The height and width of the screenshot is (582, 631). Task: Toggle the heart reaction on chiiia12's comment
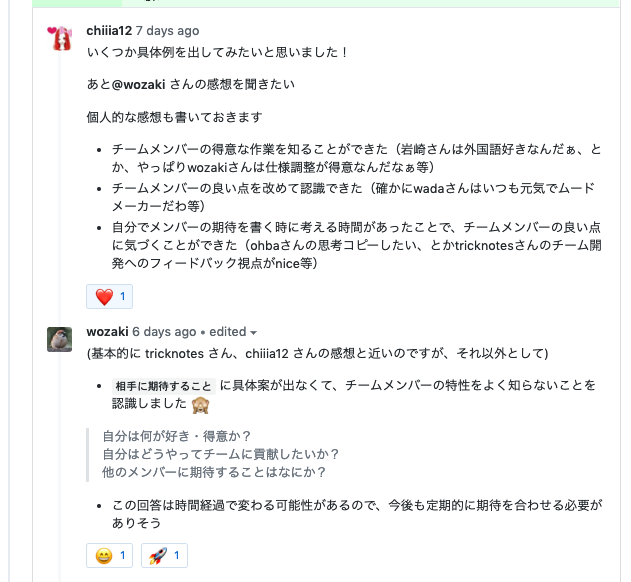click(x=109, y=296)
